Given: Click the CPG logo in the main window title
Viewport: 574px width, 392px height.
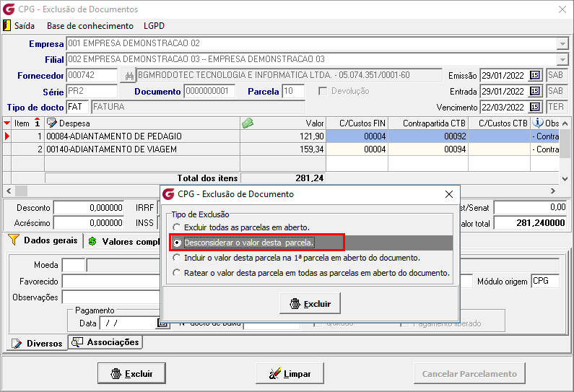Looking at the screenshot, I should point(9,9).
